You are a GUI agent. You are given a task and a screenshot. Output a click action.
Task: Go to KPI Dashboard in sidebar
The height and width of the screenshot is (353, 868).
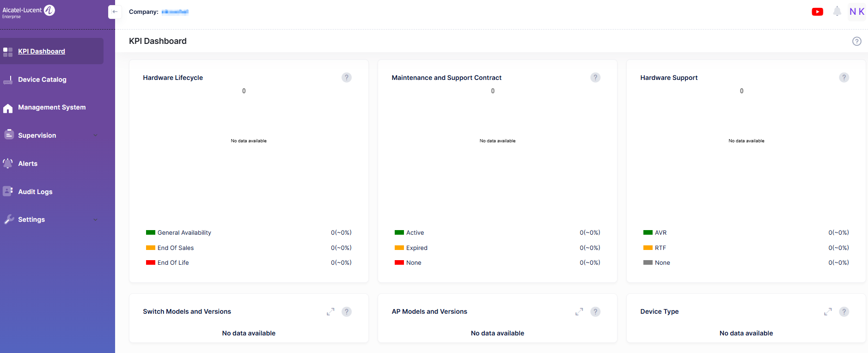click(42, 51)
